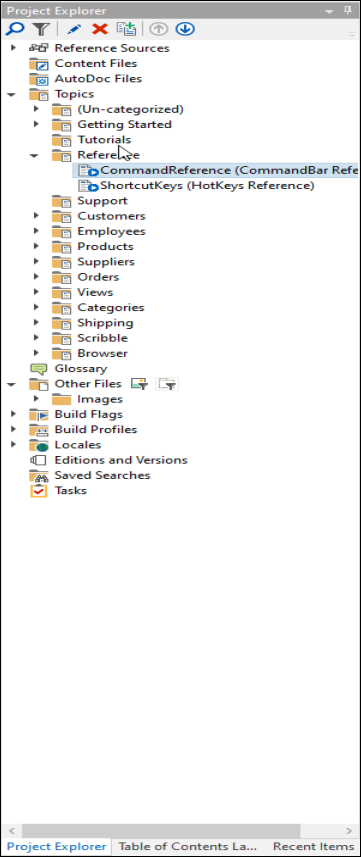
Task: Expand the Reference Sources node
Action: 13,48
